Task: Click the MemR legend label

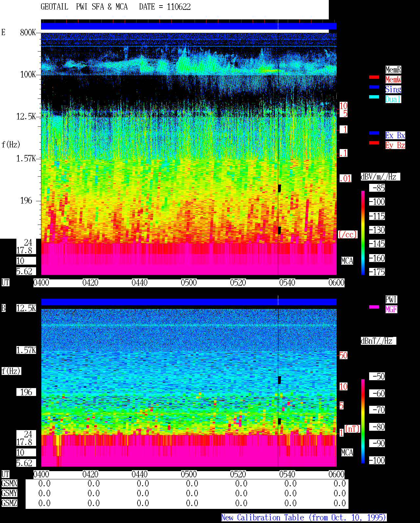Action: 393,70
